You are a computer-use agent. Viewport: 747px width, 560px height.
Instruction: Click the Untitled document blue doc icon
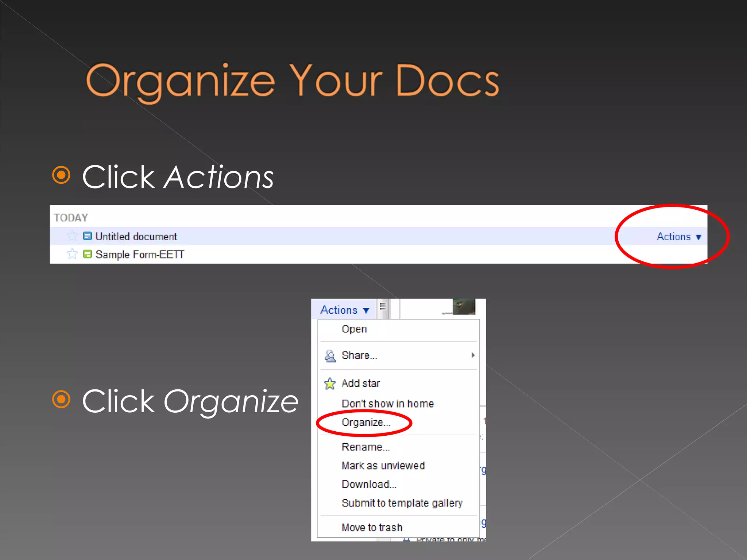click(88, 236)
